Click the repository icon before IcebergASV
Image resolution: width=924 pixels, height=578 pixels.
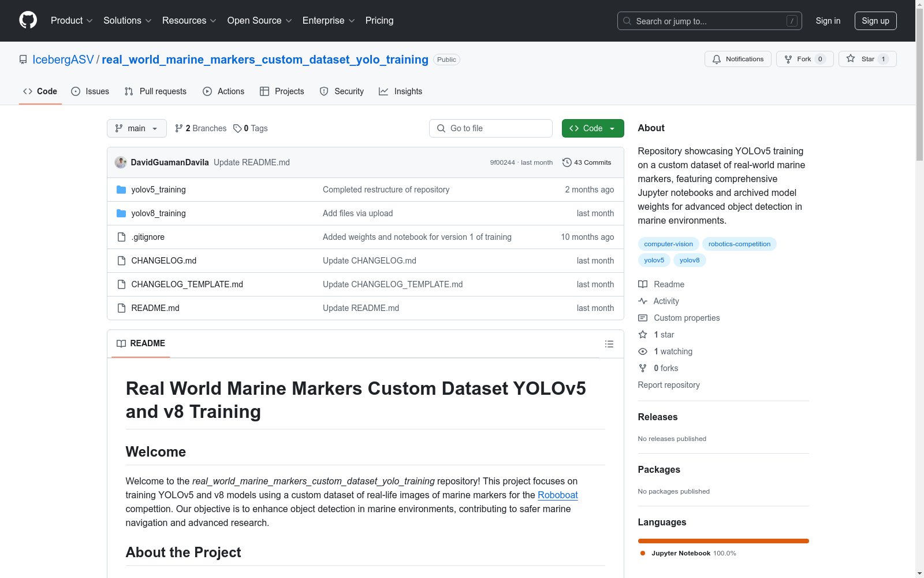(x=23, y=60)
